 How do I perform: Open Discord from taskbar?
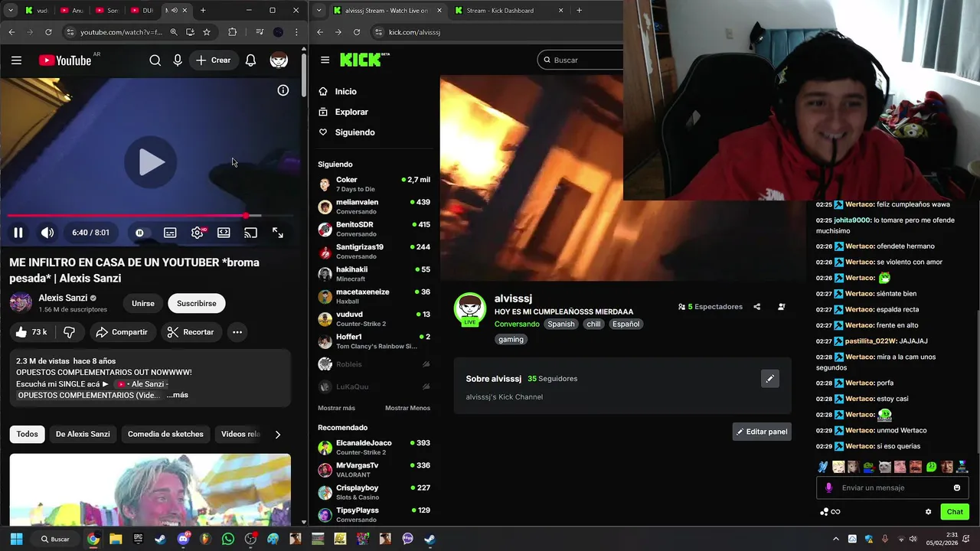coord(184,539)
